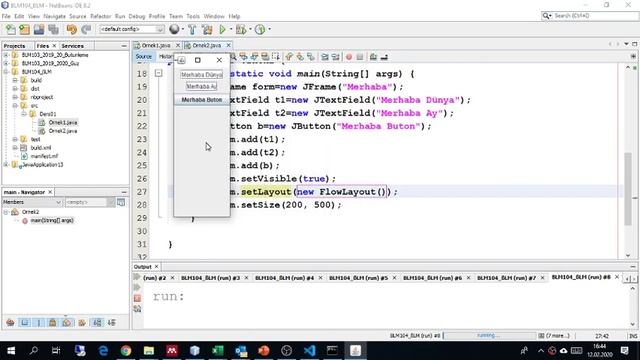Toggle Show Non-Public Members in Navigator
This screenshot has width=640, height=360.
pyautogui.click(x=53, y=322)
